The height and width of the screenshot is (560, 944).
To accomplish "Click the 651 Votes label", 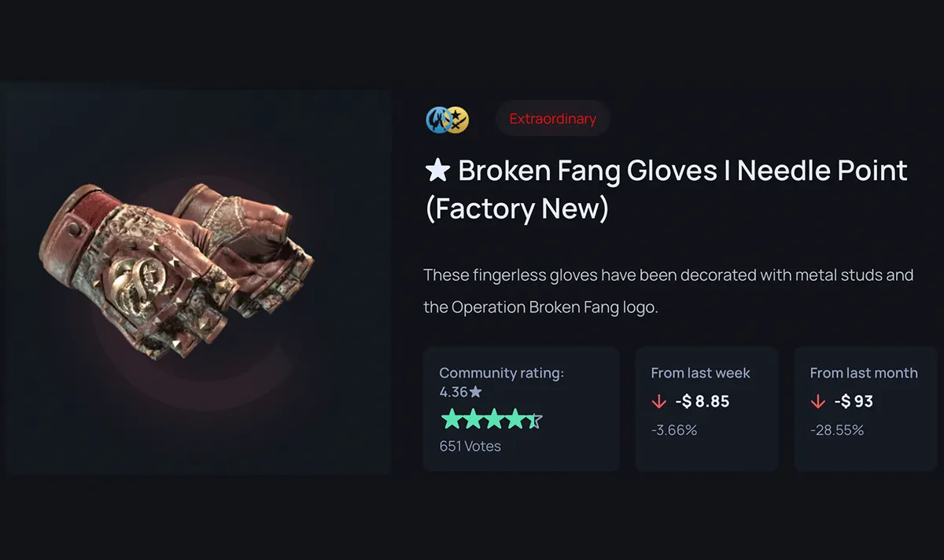I will coord(470,446).
